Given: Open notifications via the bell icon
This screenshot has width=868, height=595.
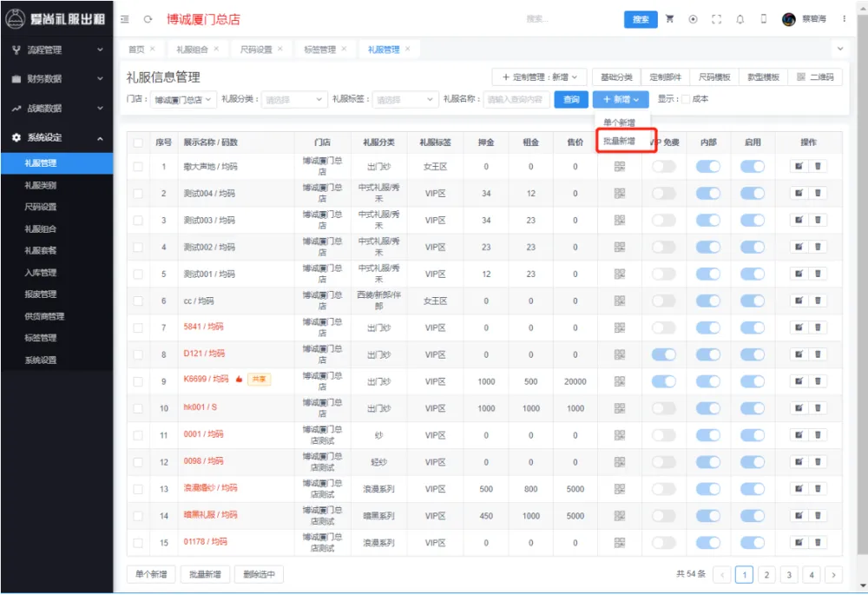Looking at the screenshot, I should (x=740, y=19).
